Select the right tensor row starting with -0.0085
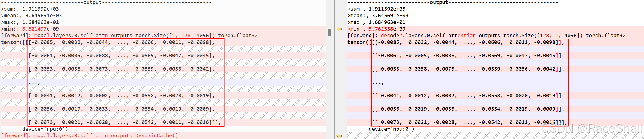Viewport: 644px width, 139px height. [456, 42]
